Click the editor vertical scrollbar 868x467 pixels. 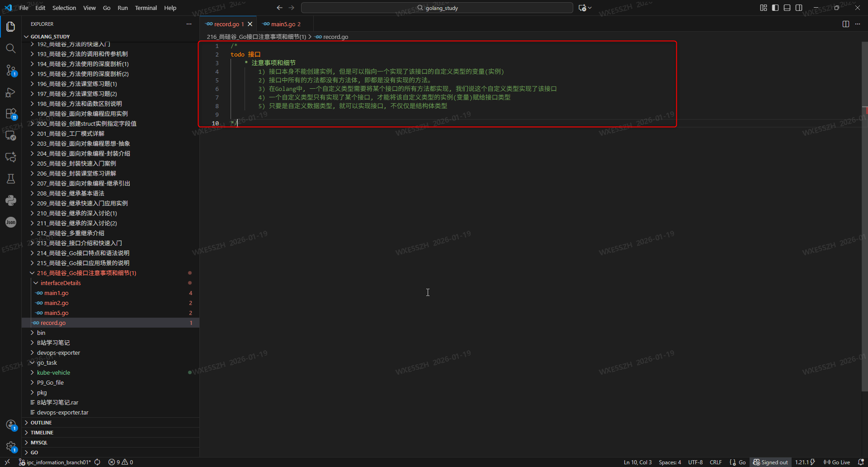pyautogui.click(x=864, y=217)
